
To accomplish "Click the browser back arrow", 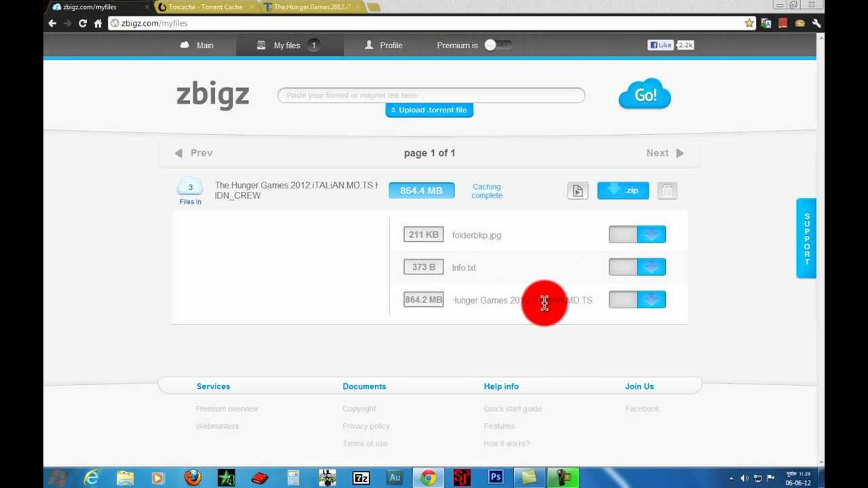I will click(52, 23).
